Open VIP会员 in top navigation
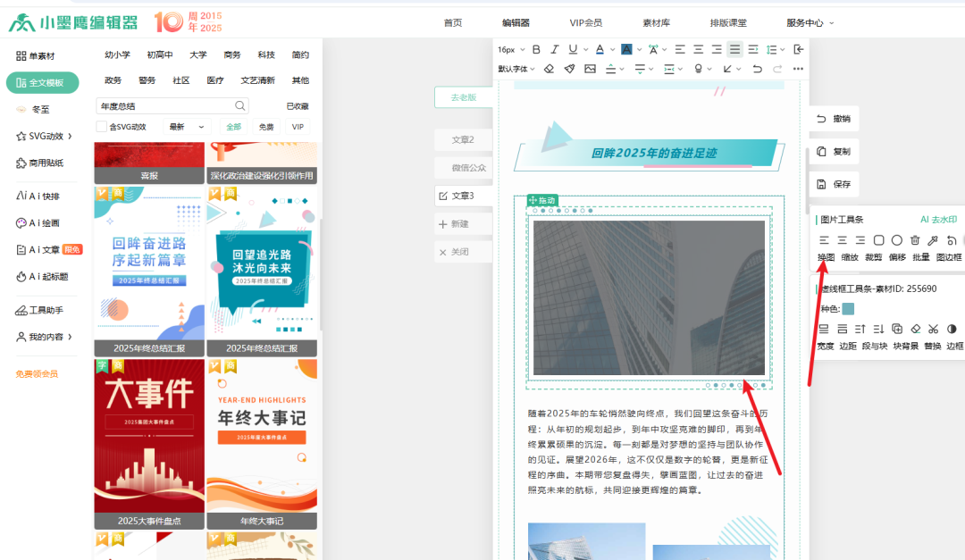The height and width of the screenshot is (560, 965). coord(586,22)
